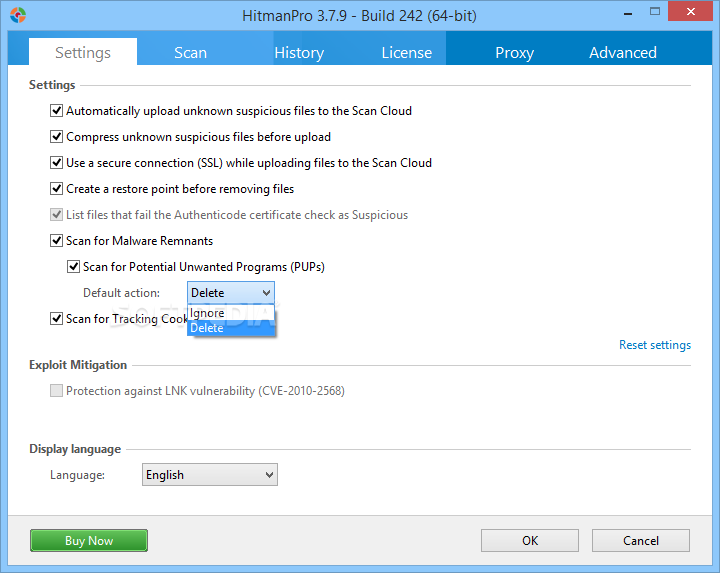
Task: Click the Display language section heading
Action: click(75, 449)
